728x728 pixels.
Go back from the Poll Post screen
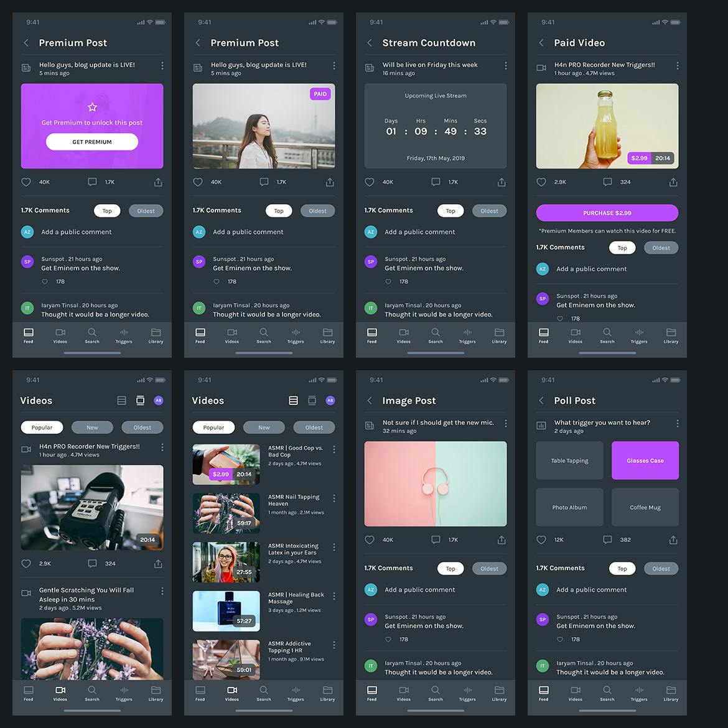tap(541, 400)
